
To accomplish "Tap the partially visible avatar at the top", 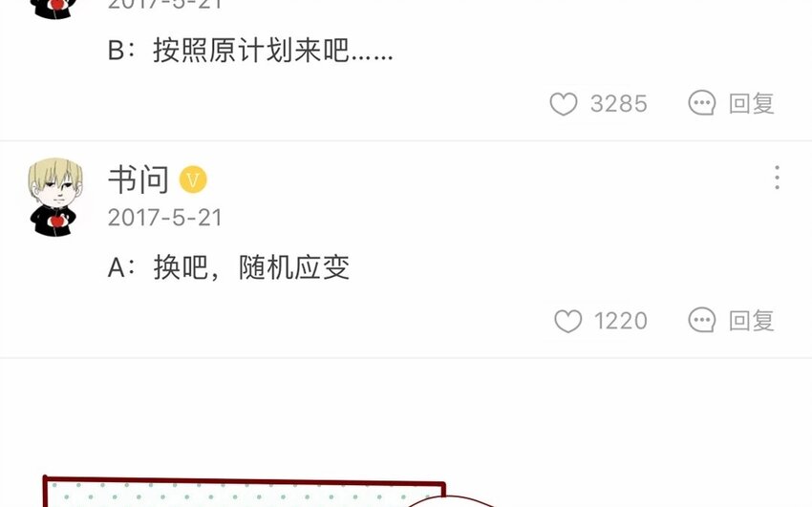I will 54,10.
